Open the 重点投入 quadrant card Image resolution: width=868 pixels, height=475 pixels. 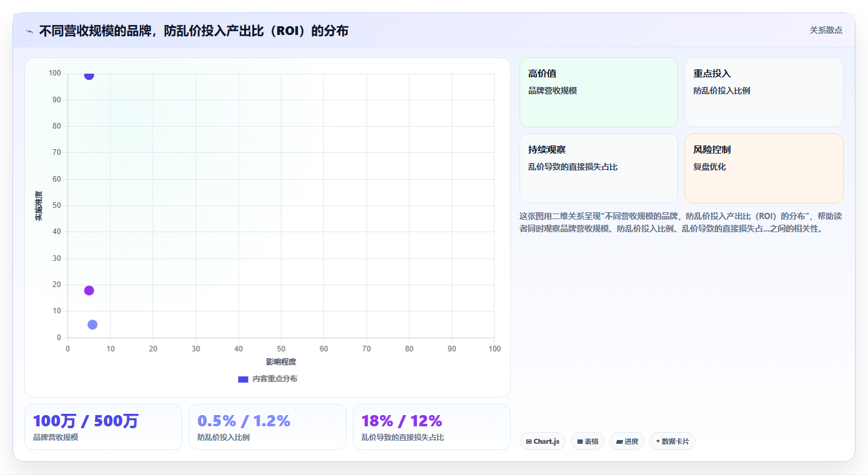point(764,92)
